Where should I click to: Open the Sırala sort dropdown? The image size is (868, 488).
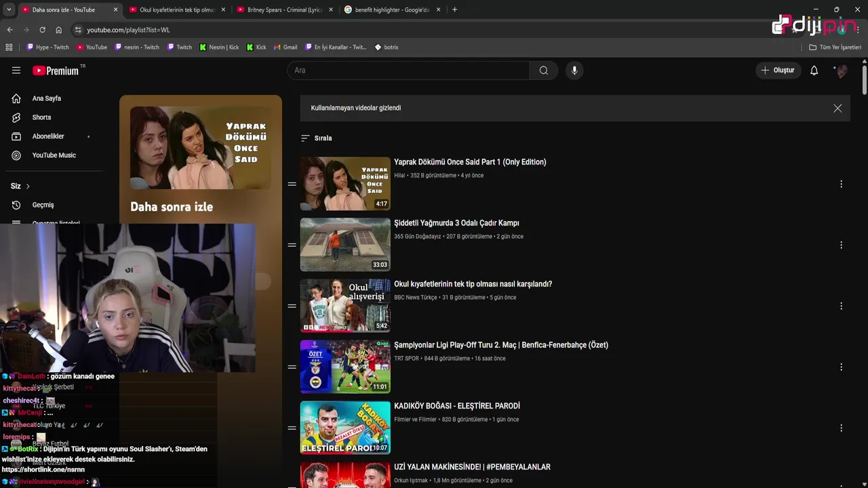[317, 138]
